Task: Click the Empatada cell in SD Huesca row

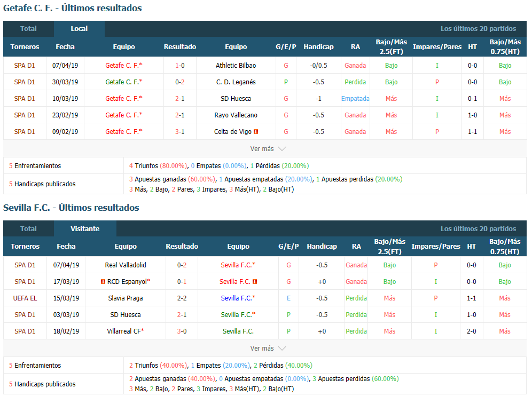Action: click(x=355, y=99)
